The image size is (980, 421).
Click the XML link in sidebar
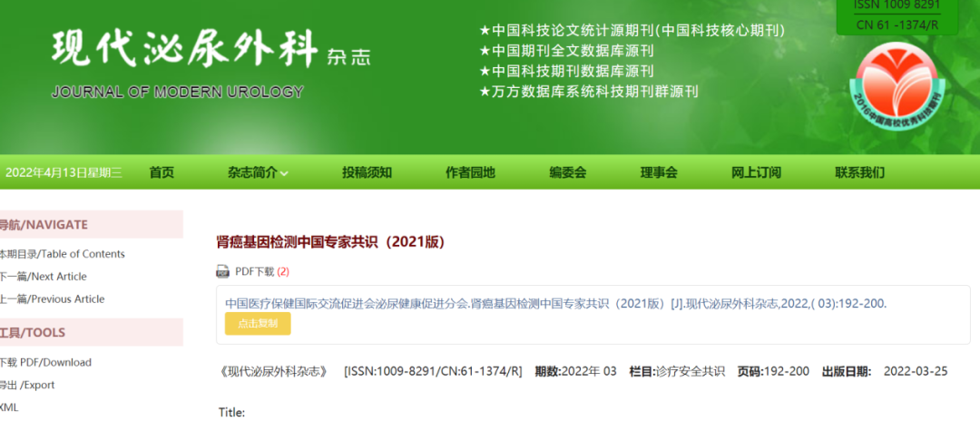pos(9,407)
